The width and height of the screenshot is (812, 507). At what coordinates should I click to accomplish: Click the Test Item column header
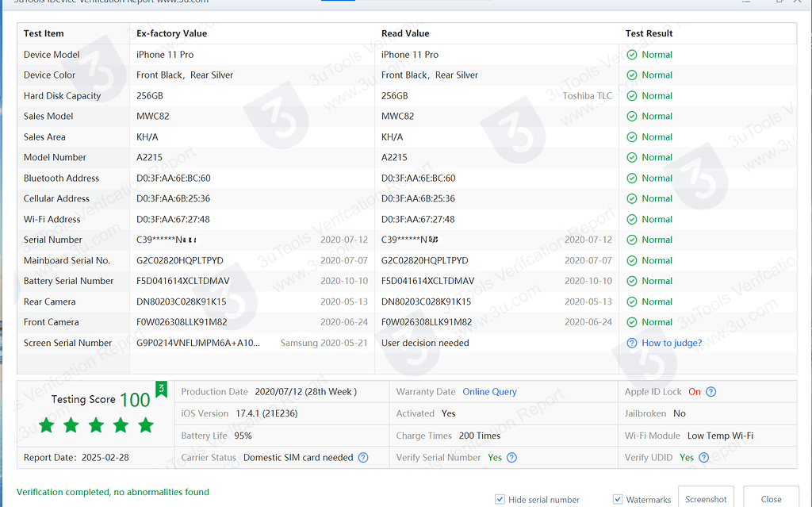click(x=44, y=33)
